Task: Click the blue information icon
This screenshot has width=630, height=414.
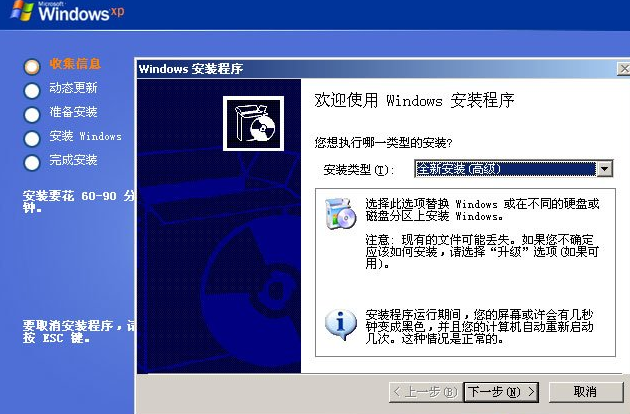Action: [340, 322]
